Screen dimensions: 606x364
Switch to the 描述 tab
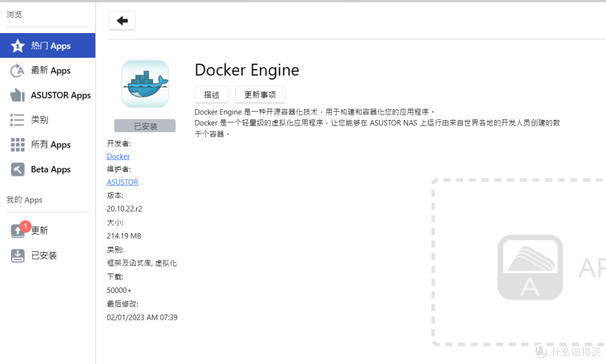212,95
